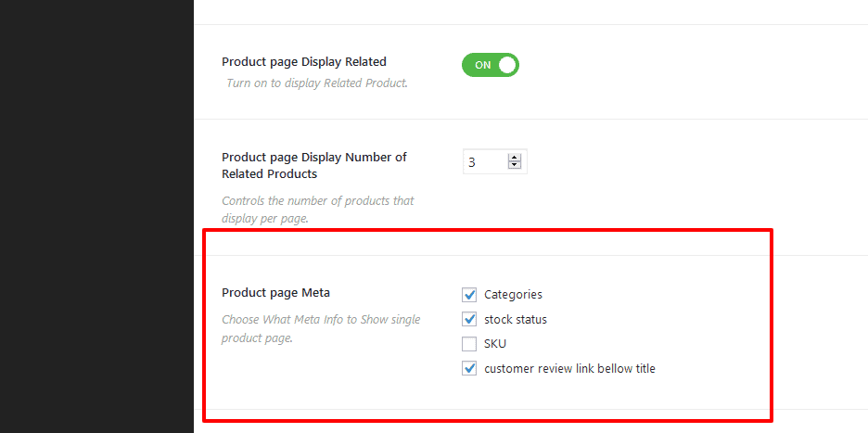Turn off the Product page Display Related switch
The width and height of the screenshot is (868, 433).
click(490, 65)
